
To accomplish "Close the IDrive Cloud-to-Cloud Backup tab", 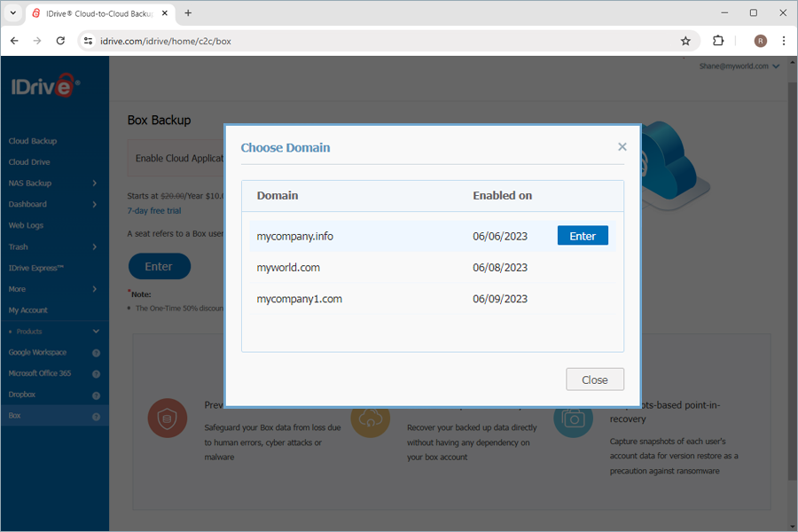I will click(165, 13).
